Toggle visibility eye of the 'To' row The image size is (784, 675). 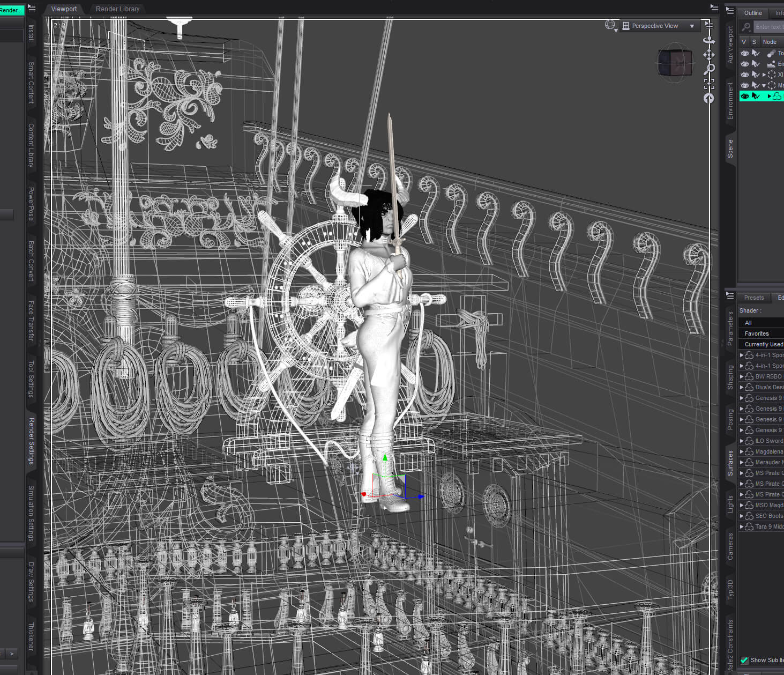tap(745, 53)
